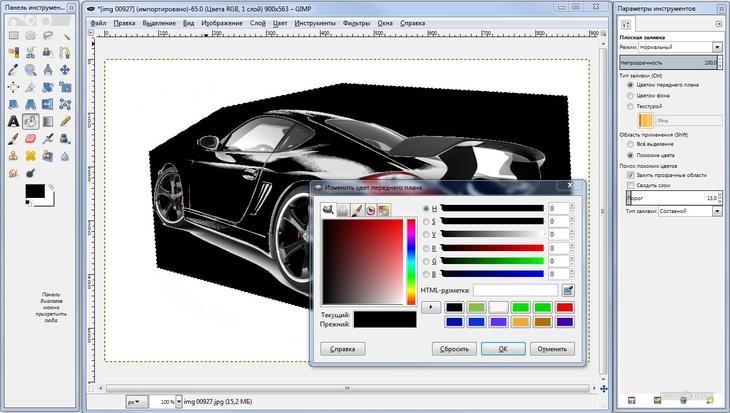Image resolution: width=730 pixels, height=413 pixels.
Task: Select the Rotate tool
Action: pyautogui.click(x=47, y=87)
